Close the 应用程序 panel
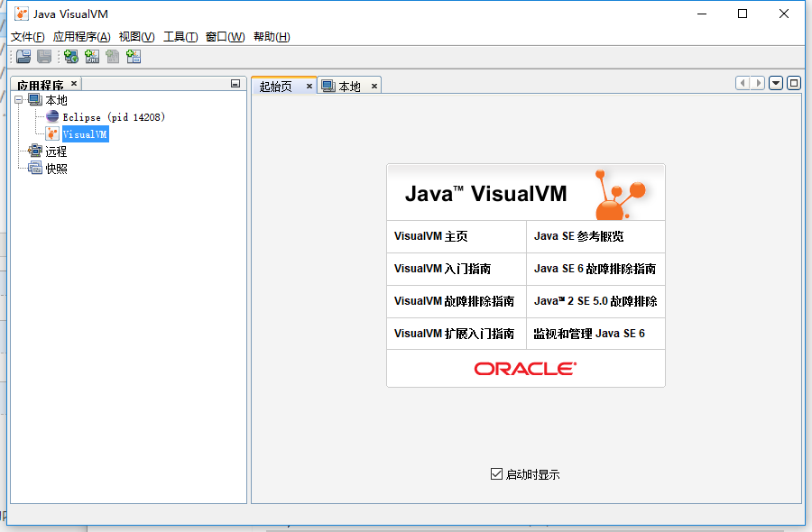Screen dimensions: 812x532 pyautogui.click(x=74, y=83)
